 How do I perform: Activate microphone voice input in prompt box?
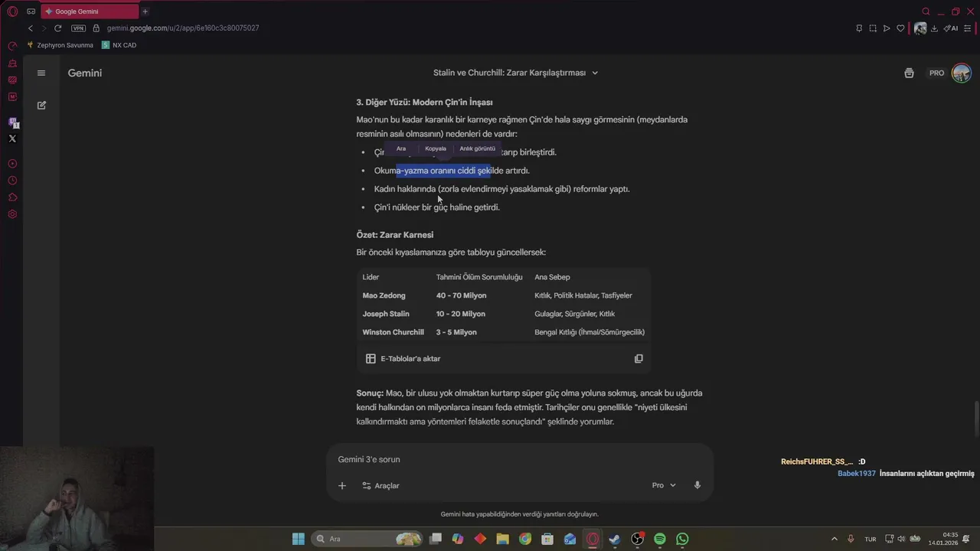point(697,485)
